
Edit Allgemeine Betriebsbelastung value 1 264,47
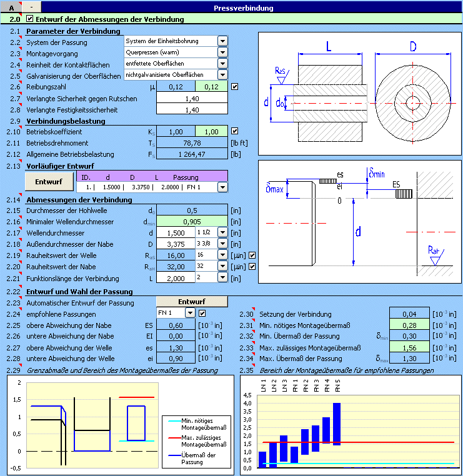[192, 154]
